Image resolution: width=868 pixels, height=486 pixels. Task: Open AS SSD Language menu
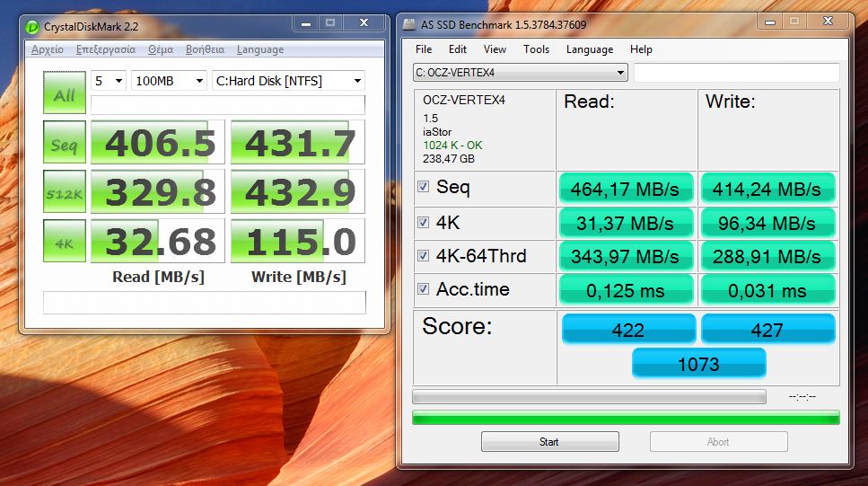coord(590,49)
